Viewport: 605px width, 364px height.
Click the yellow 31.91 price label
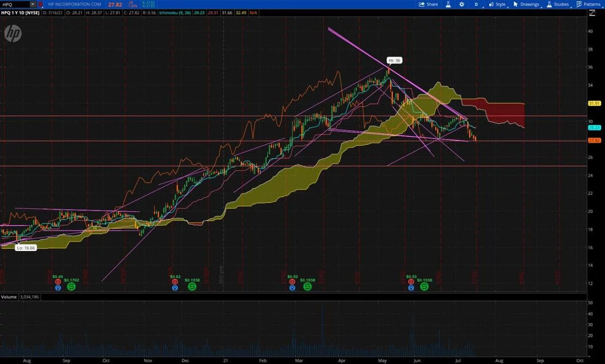tap(593, 103)
